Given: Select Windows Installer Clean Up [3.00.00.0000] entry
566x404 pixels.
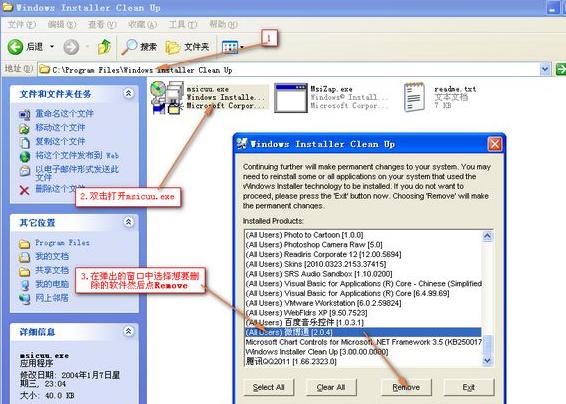Looking at the screenshot, I should (363, 352).
